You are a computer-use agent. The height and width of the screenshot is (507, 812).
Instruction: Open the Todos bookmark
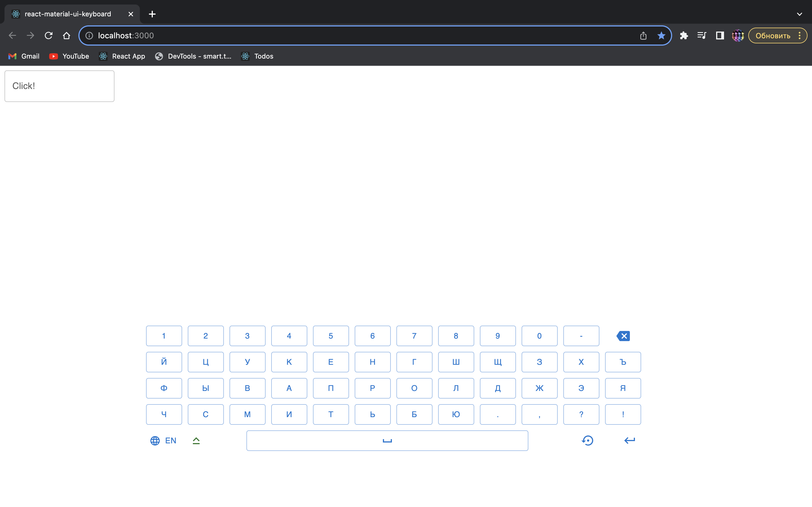click(257, 56)
